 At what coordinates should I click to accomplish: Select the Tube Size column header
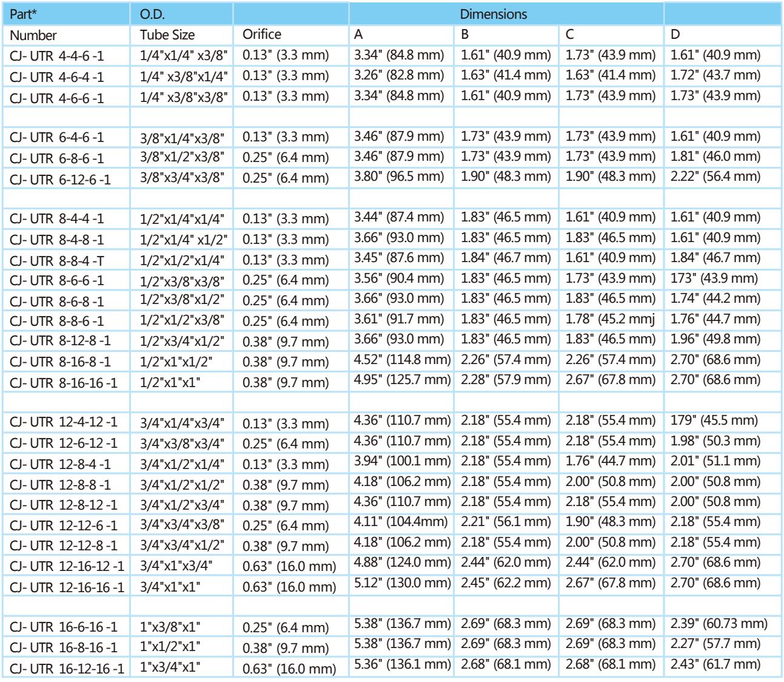[x=163, y=35]
